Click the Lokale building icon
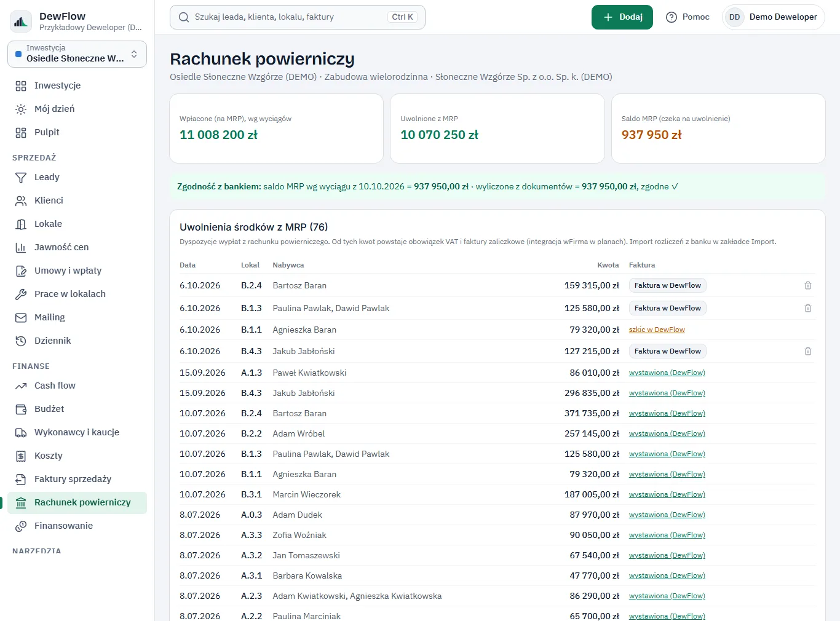This screenshot has height=621, width=840. pos(21,224)
